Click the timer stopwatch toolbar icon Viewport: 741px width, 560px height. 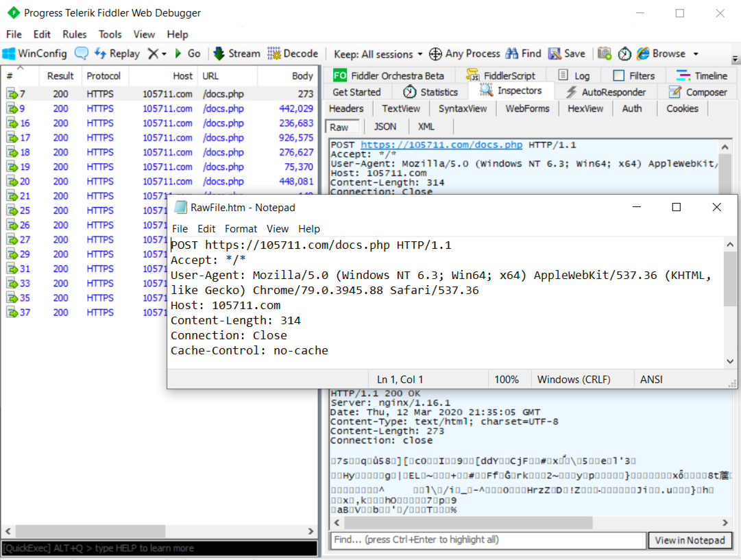[624, 54]
